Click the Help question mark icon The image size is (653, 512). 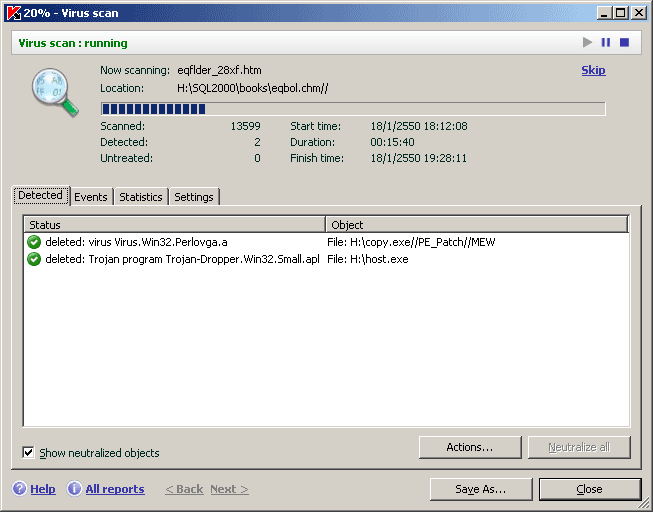[x=20, y=489]
